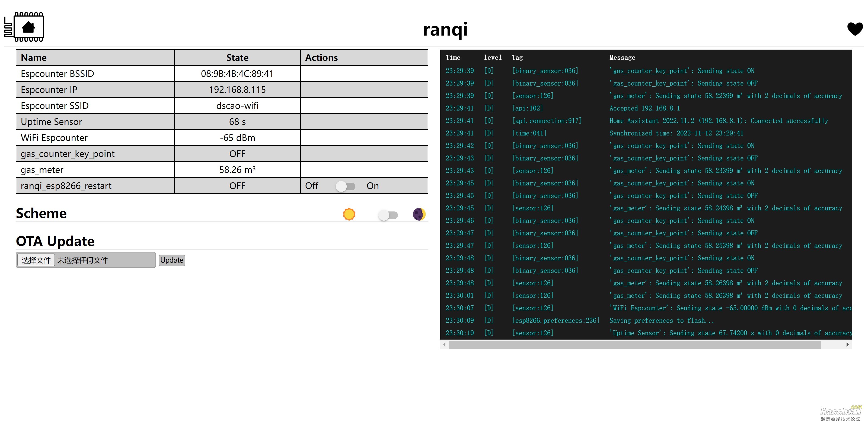The image size is (868, 424).
Task: Click the State column header
Action: pyautogui.click(x=237, y=58)
